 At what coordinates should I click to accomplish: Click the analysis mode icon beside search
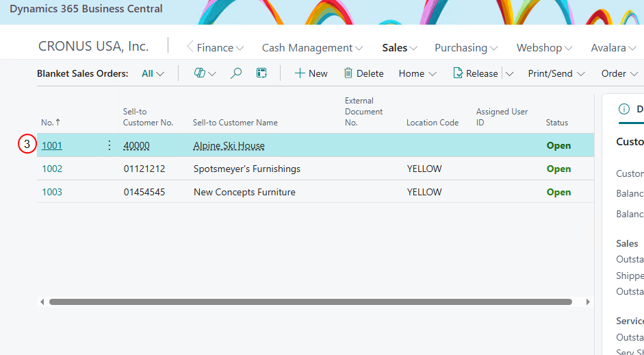(x=261, y=73)
